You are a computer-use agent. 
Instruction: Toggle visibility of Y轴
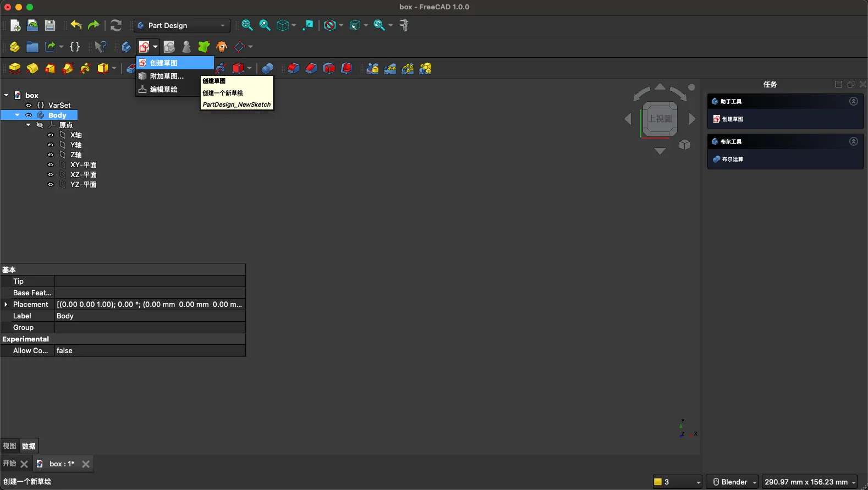51,145
